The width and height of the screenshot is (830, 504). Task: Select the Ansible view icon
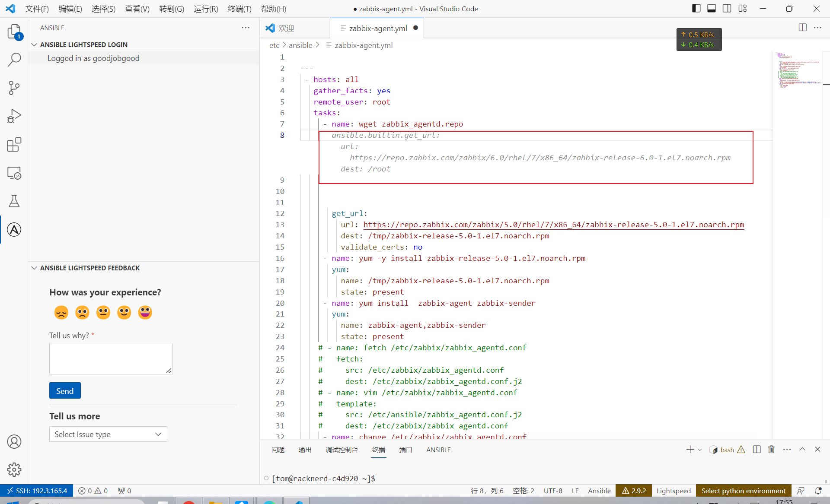(x=14, y=230)
